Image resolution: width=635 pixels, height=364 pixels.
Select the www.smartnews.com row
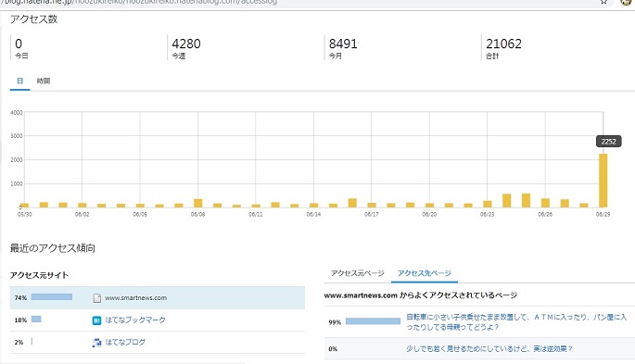coord(158,297)
